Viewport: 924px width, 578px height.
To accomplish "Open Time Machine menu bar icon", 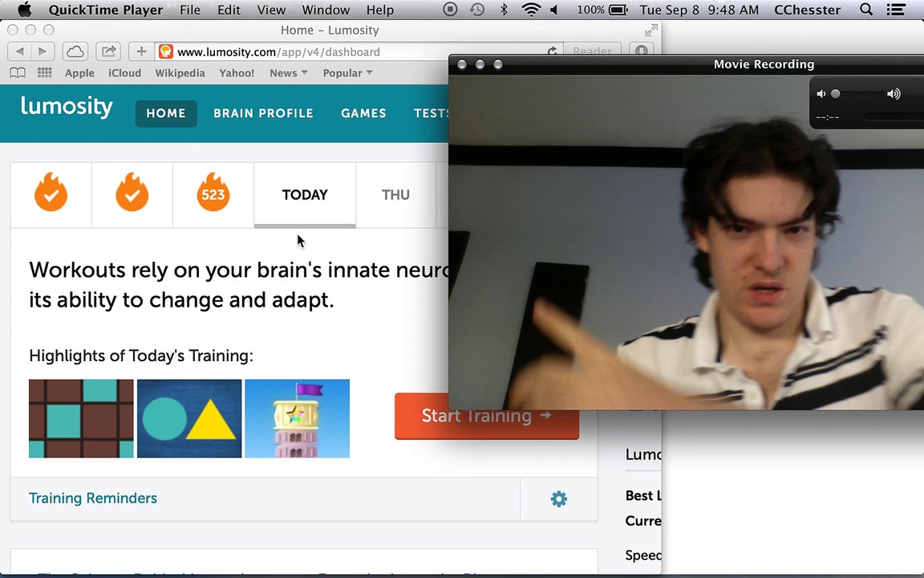I will [x=477, y=10].
